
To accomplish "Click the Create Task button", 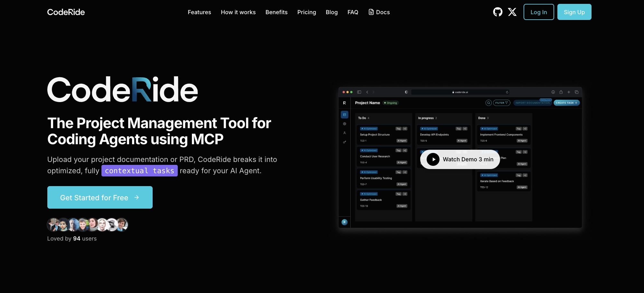I will click(x=566, y=103).
